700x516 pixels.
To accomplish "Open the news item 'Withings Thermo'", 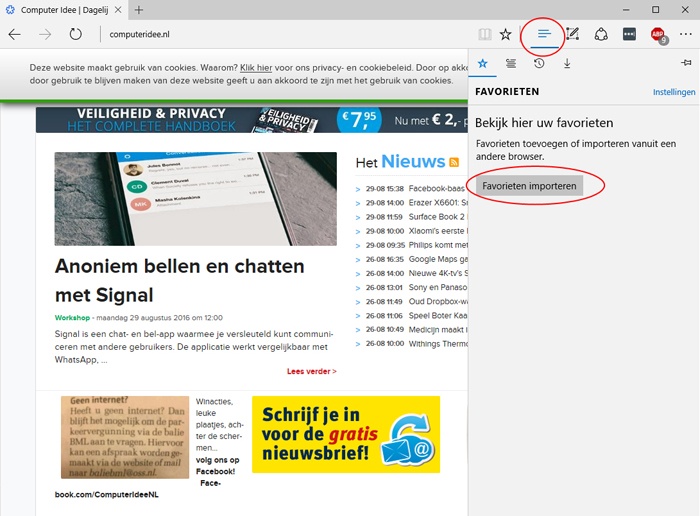I will 438,344.
